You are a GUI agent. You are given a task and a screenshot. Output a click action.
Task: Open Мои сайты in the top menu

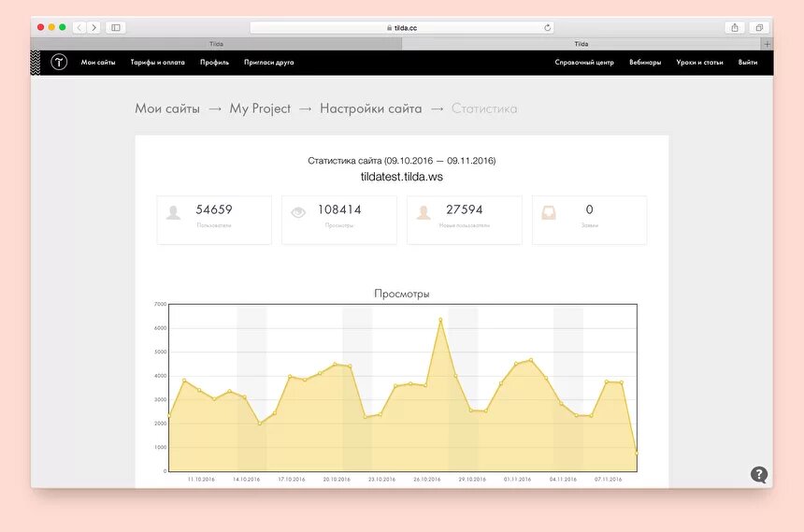tap(98, 62)
